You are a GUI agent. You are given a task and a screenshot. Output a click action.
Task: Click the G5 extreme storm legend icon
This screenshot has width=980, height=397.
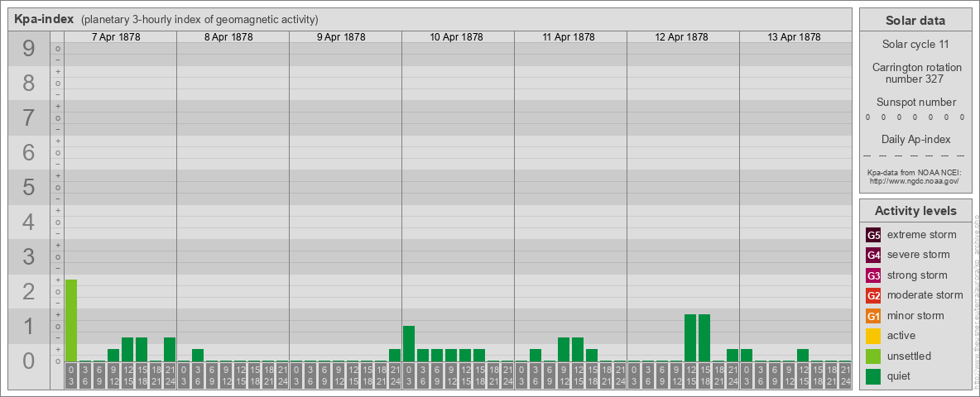click(873, 236)
